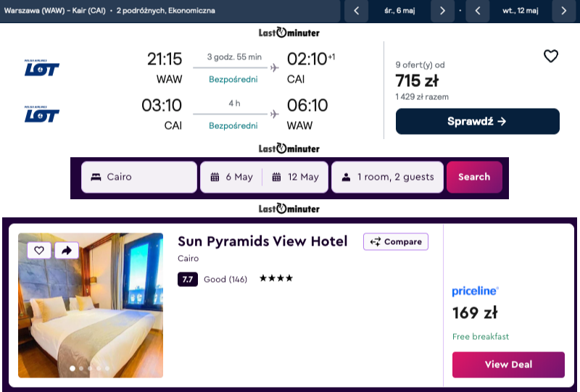Image resolution: width=580 pixels, height=392 pixels.
Task: Click the priceline provider logo
Action: point(475,291)
